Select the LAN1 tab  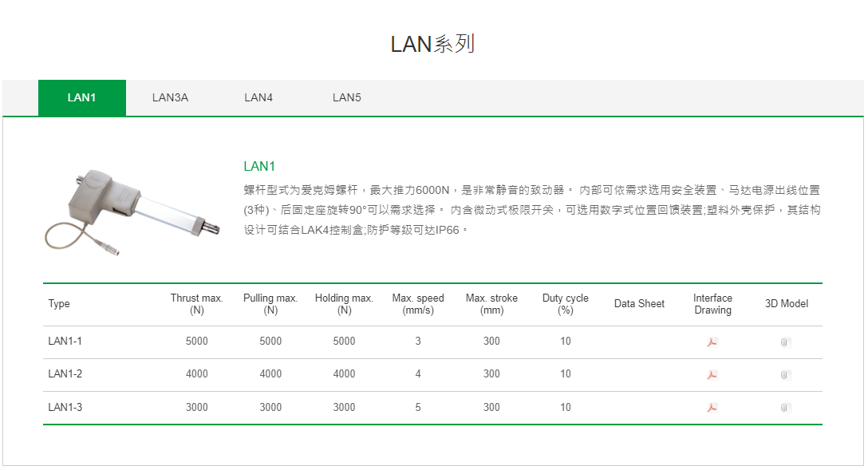point(82,98)
